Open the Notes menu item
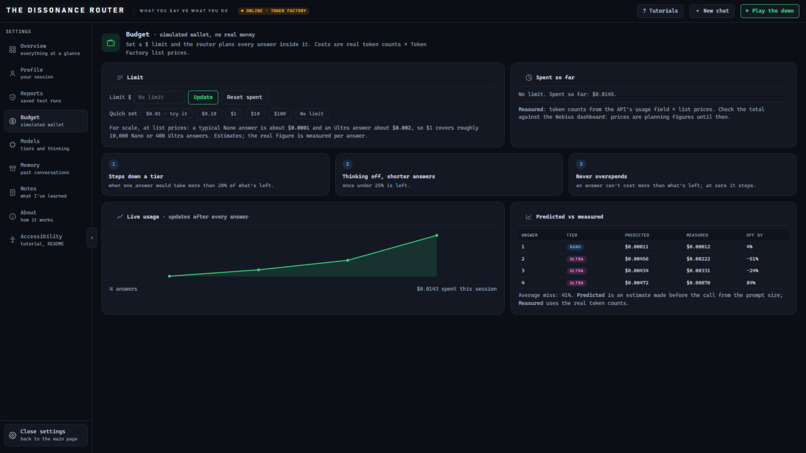The image size is (806, 453). click(x=46, y=192)
